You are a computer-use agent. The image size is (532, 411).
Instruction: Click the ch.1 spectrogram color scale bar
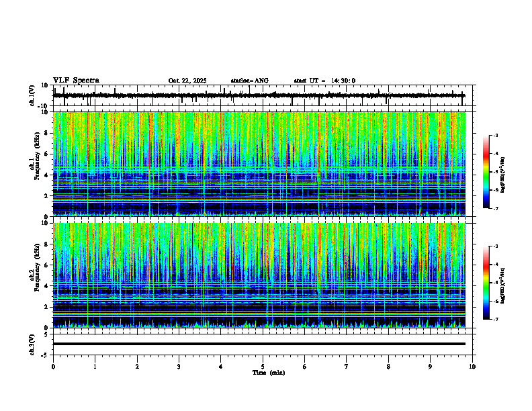(x=486, y=172)
